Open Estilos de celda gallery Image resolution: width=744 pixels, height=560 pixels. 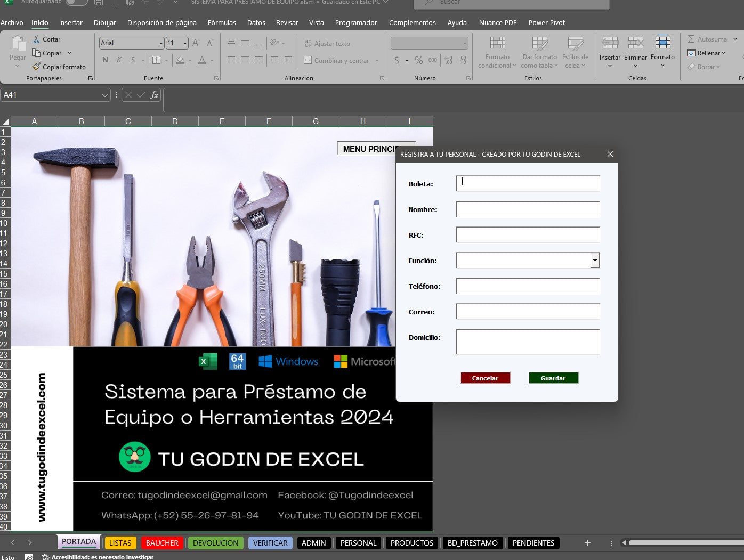[575, 52]
